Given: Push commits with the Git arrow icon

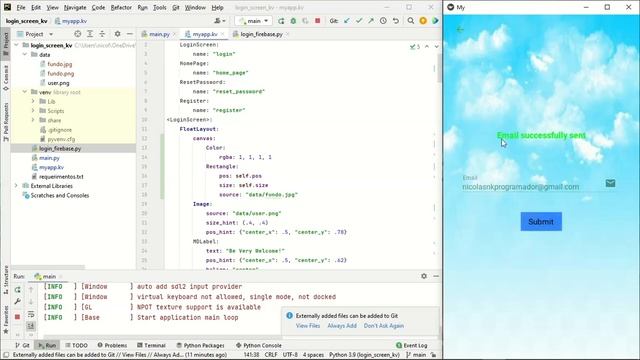Looking at the screenshot, I should 371,21.
